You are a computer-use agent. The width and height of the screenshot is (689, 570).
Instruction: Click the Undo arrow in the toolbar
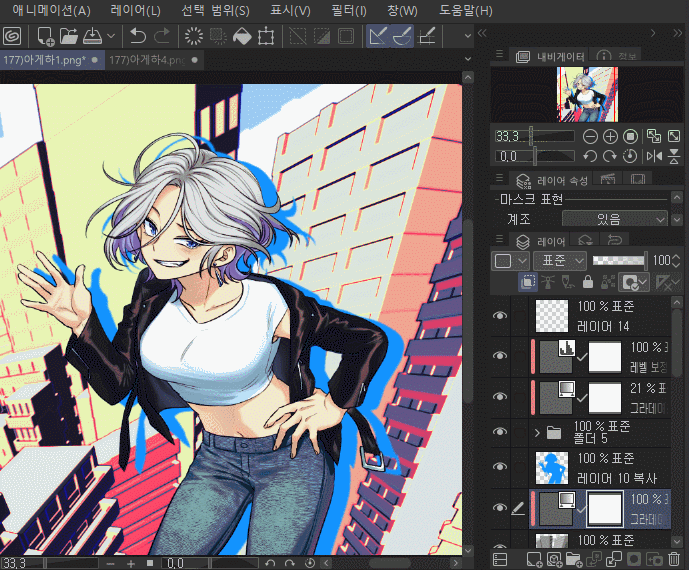[137, 37]
